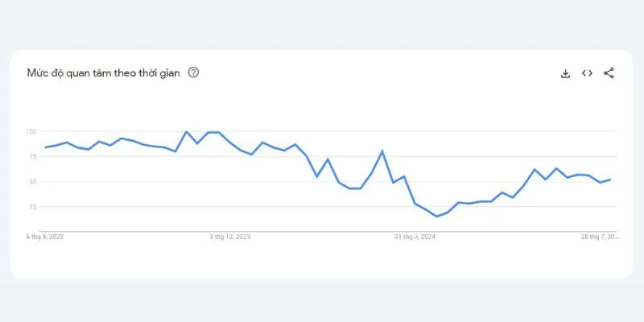Download the chart data as CSV
This screenshot has height=322, width=644.
click(x=566, y=73)
